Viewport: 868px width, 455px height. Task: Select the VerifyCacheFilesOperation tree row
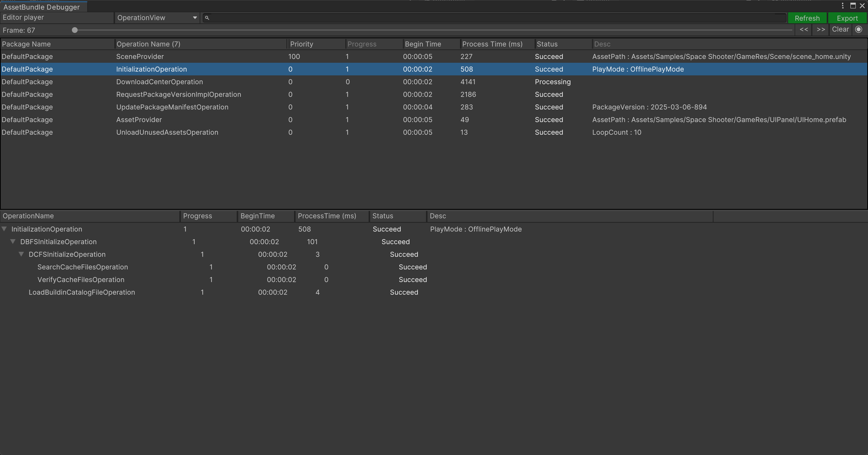pos(434,280)
